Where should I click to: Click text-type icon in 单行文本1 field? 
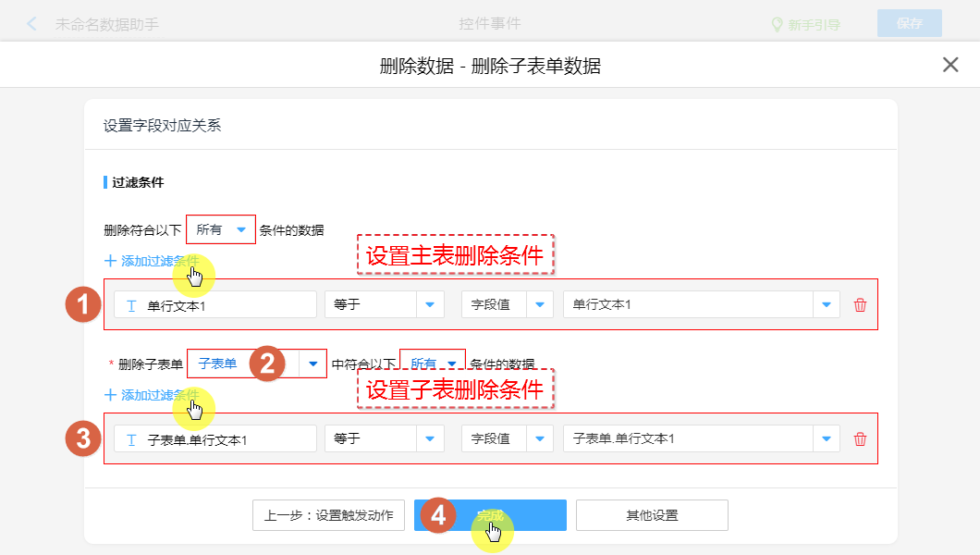coord(130,305)
